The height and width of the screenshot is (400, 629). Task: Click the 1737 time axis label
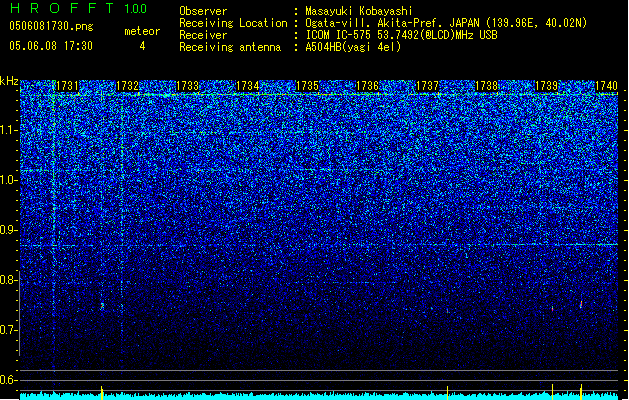click(x=427, y=86)
